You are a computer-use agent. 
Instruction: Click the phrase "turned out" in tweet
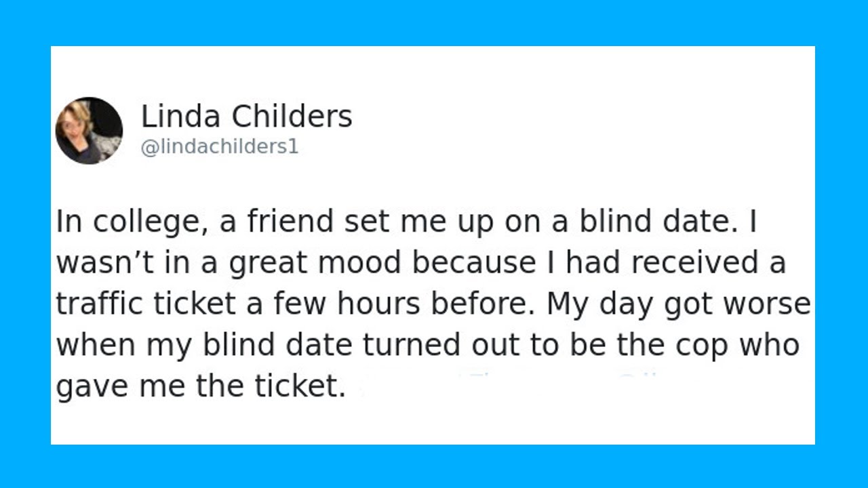click(x=430, y=345)
